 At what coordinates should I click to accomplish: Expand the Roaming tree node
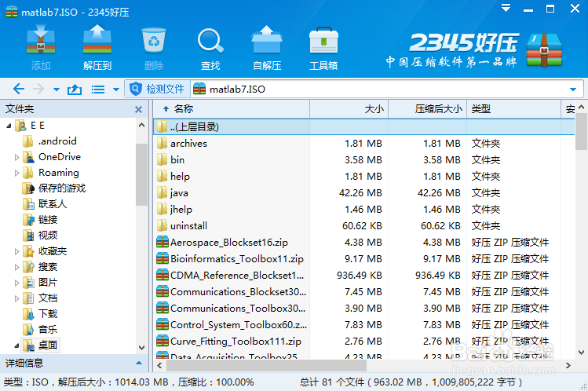click(16, 174)
